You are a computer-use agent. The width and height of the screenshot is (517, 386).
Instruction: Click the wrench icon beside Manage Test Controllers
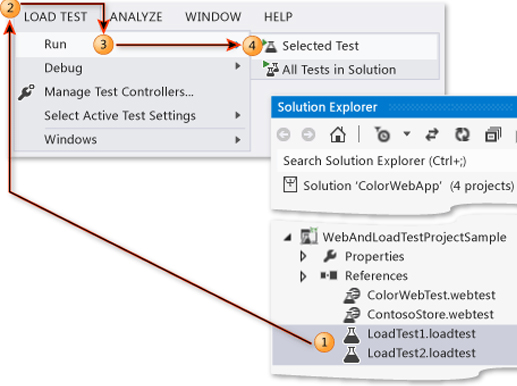click(x=26, y=92)
